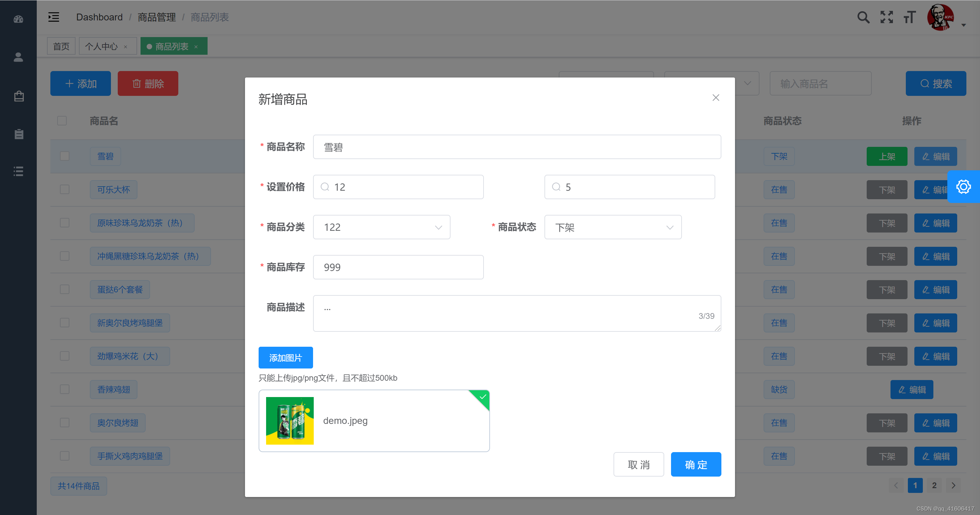The width and height of the screenshot is (980, 515).
Task: Open the 商品分类 dropdown showing 122
Action: [381, 227]
